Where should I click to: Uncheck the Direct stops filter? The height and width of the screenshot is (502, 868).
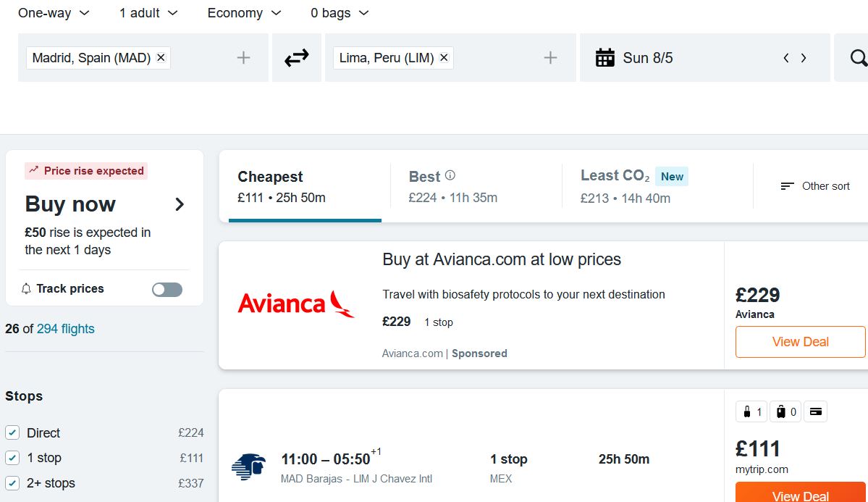pyautogui.click(x=12, y=432)
